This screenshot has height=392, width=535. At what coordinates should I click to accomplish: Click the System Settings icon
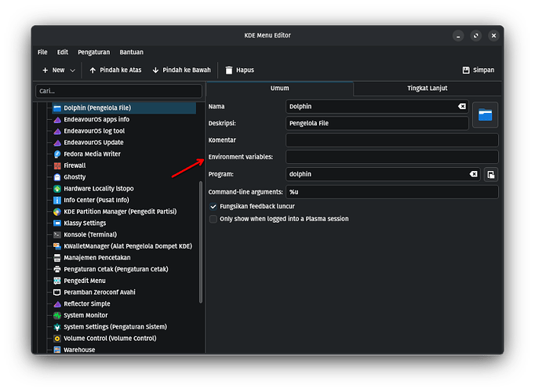(x=57, y=327)
